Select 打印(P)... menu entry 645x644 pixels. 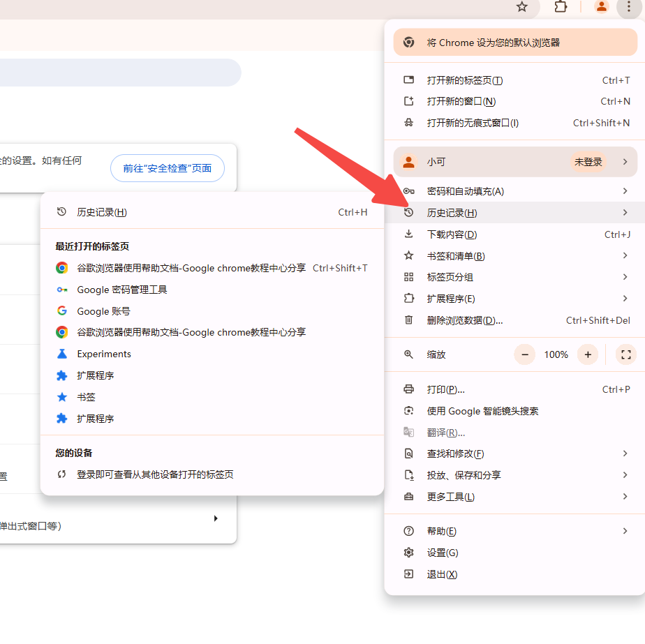(x=515, y=389)
